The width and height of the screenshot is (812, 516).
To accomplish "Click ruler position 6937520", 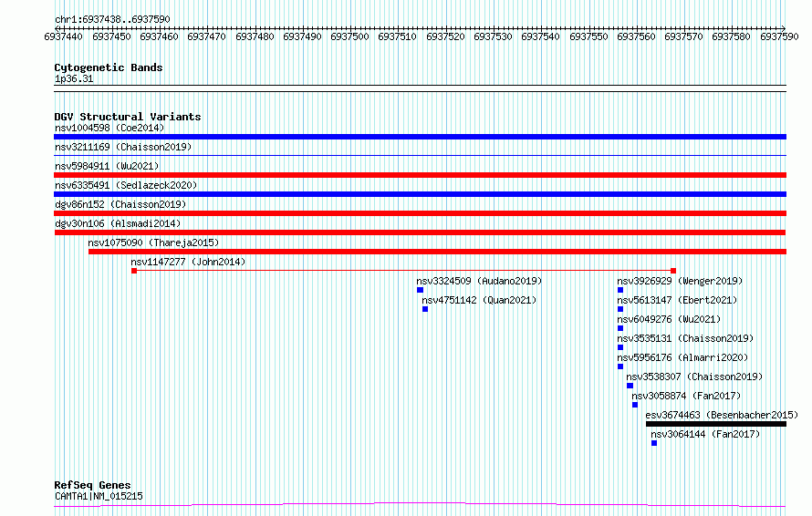I will [445, 36].
